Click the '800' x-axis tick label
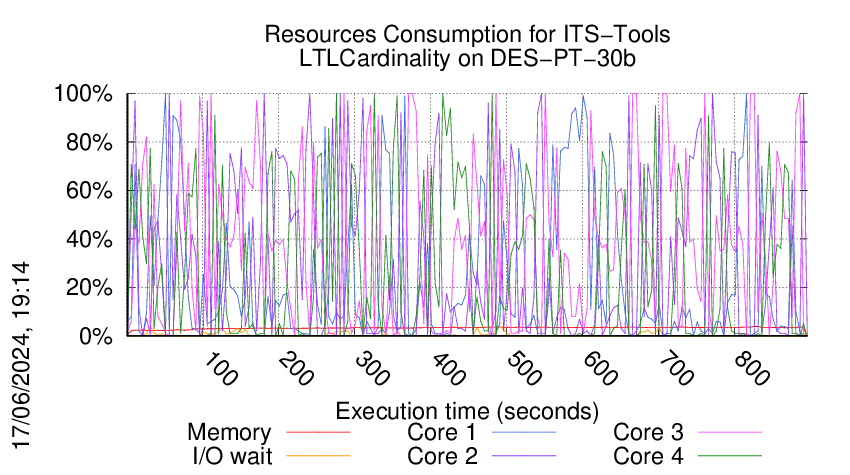850x475 pixels. [x=751, y=370]
